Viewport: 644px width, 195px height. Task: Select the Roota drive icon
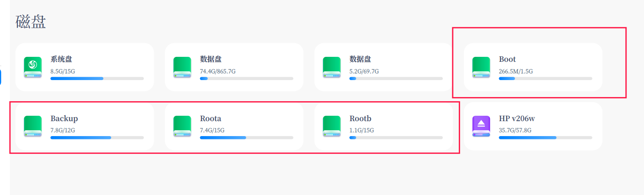pyautogui.click(x=182, y=126)
